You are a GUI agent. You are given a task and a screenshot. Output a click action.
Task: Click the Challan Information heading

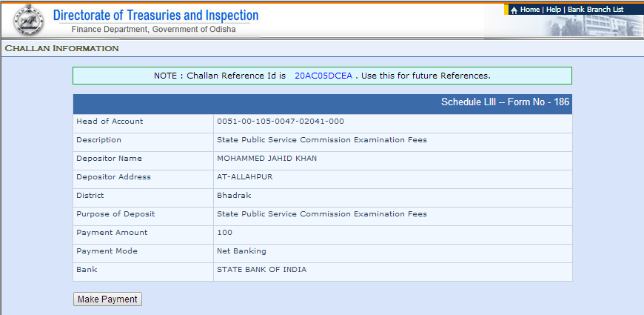(x=61, y=48)
